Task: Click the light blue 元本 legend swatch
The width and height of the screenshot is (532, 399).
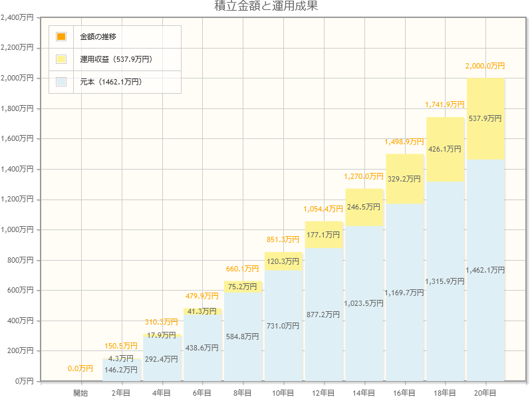Action: pos(61,82)
